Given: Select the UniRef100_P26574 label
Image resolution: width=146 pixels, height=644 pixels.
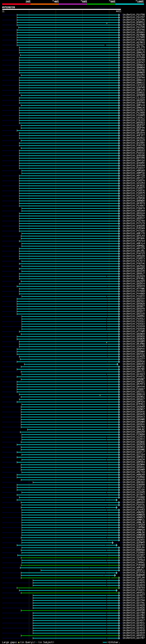Looking at the screenshot, I should pos(134,180).
